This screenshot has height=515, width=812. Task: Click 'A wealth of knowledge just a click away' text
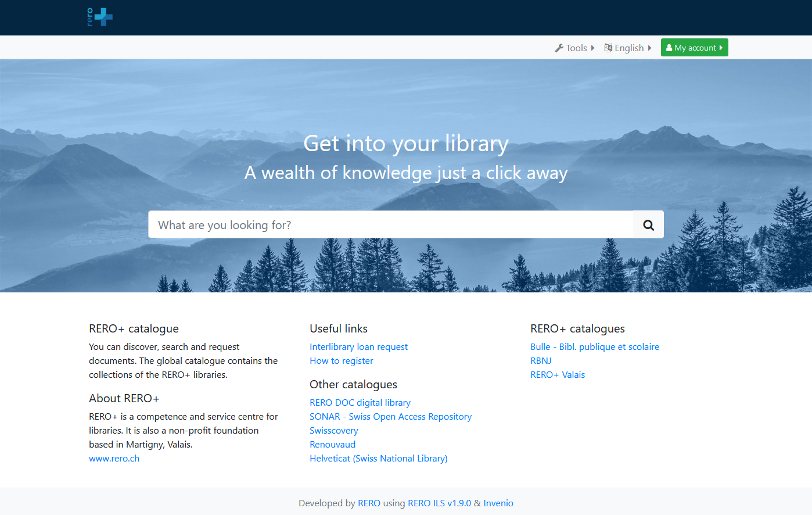pyautogui.click(x=406, y=173)
